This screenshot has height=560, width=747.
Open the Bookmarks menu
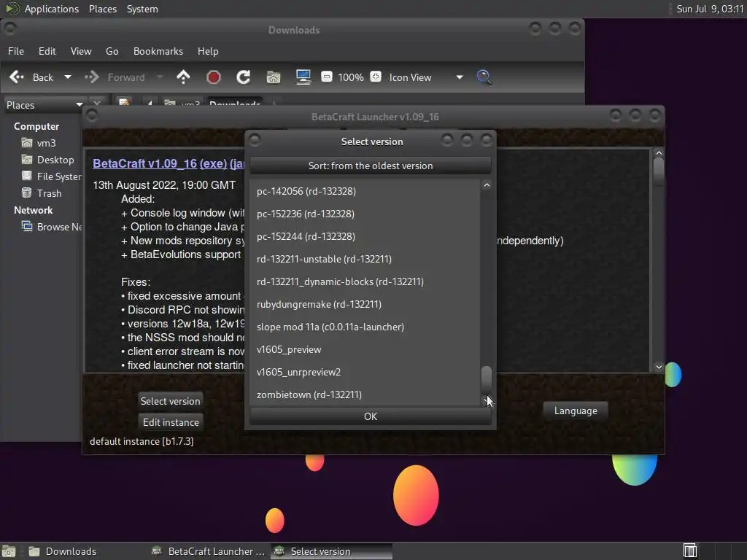click(x=158, y=51)
